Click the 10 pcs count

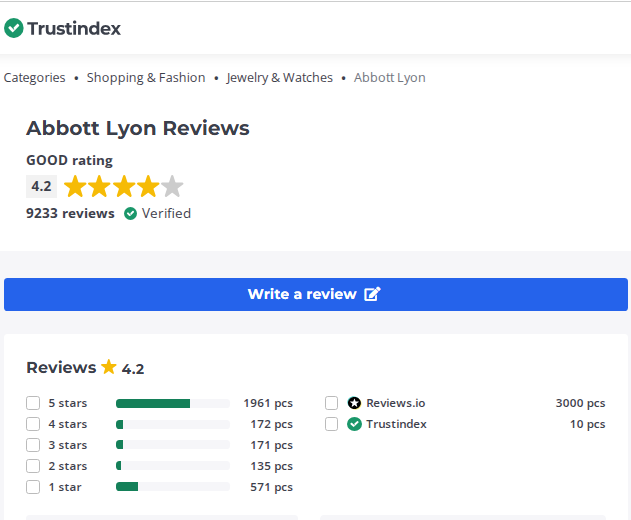tap(588, 424)
